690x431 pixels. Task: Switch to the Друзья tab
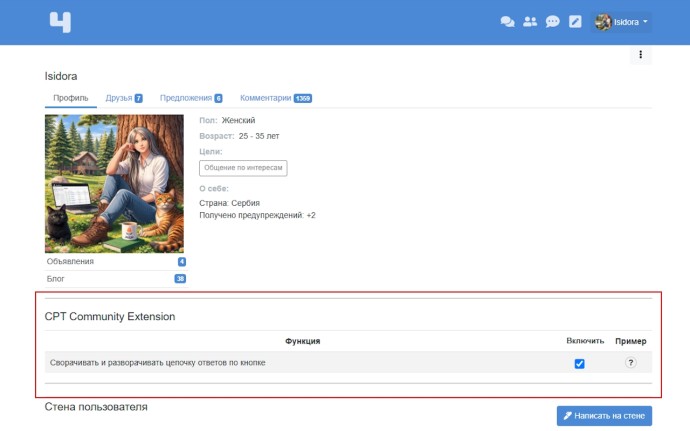[x=124, y=98]
